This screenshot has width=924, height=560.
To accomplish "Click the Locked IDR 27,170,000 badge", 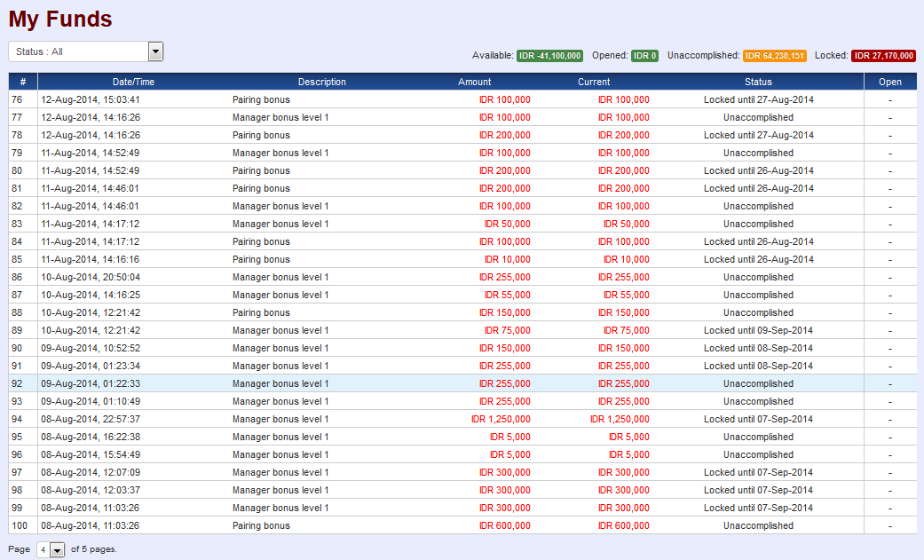I will pyautogui.click(x=884, y=56).
